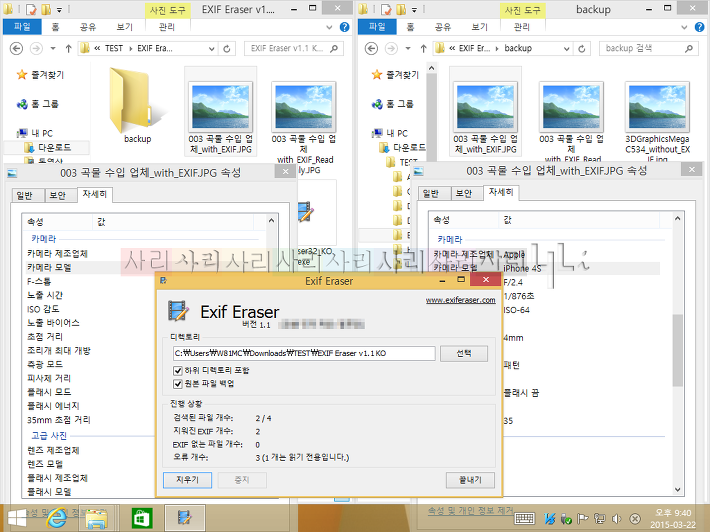Open 공유 tab in left Explorer window

(87, 27)
